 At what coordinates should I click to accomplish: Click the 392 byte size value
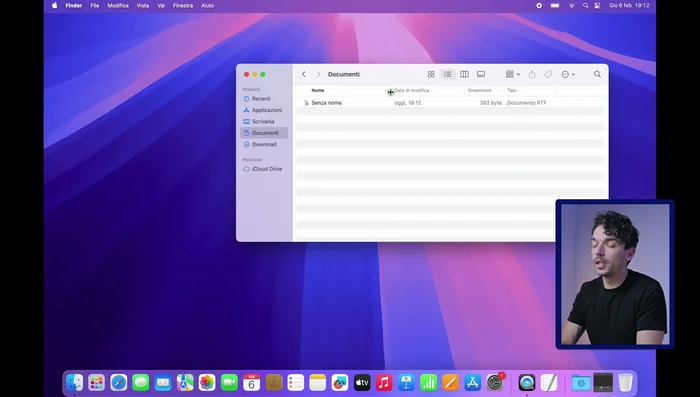(491, 103)
